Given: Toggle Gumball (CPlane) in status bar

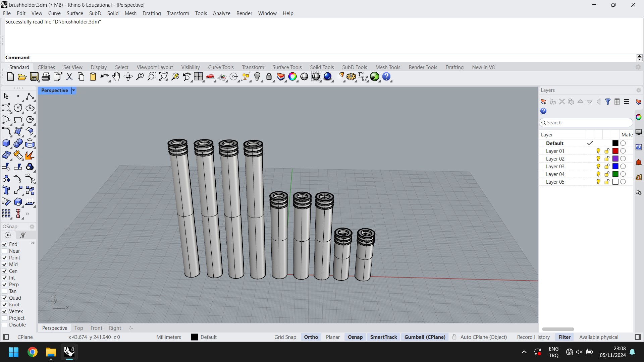Looking at the screenshot, I should (x=425, y=337).
